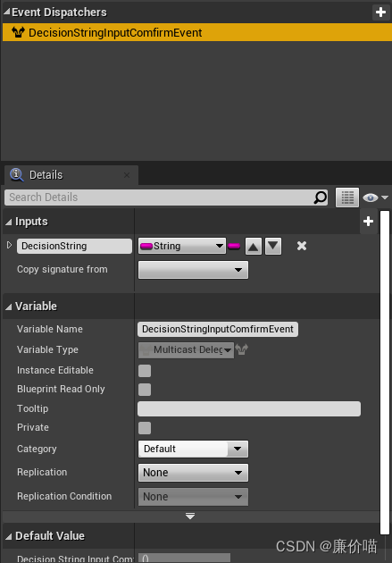The width and height of the screenshot is (392, 563).
Task: Click the pink container type pin
Action: [x=234, y=246]
